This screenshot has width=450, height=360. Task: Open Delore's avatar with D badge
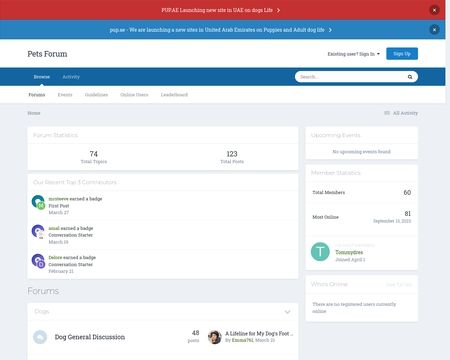coord(38,261)
